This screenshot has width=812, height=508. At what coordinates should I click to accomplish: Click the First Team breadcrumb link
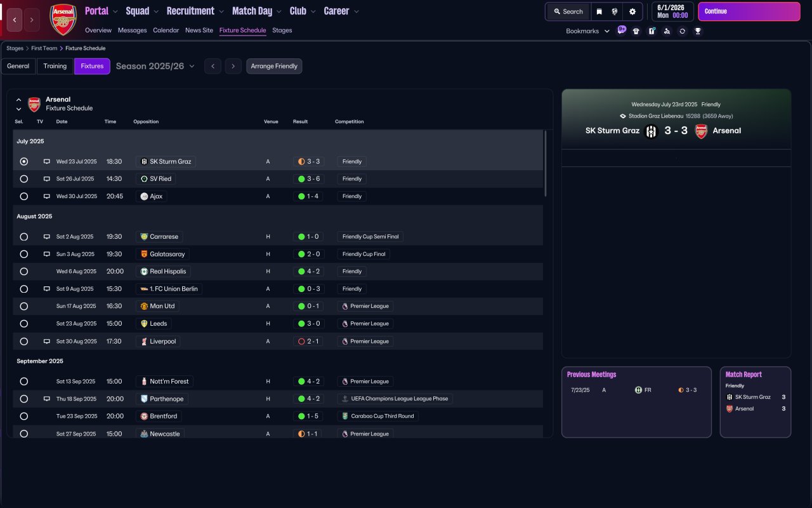(x=44, y=48)
